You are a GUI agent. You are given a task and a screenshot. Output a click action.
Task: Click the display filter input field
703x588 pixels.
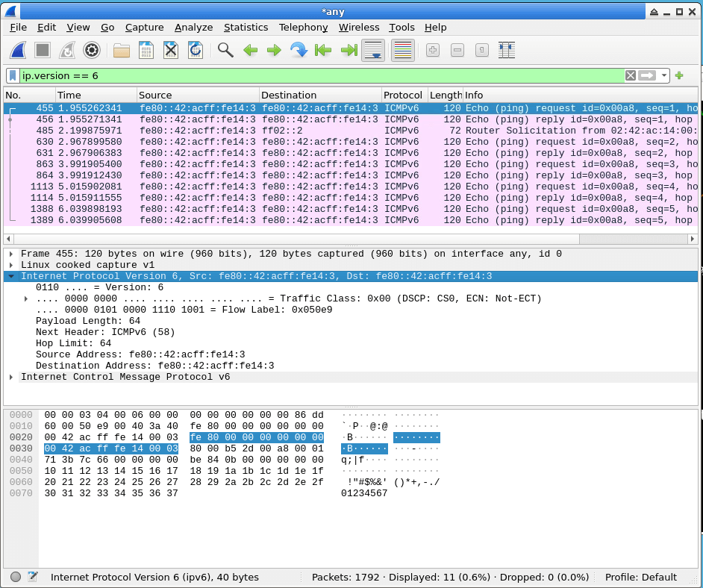click(322, 76)
